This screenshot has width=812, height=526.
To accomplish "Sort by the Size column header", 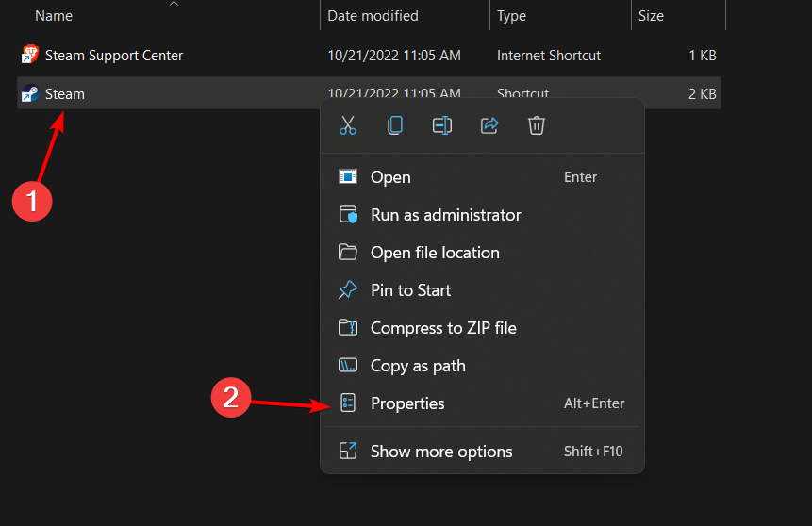I will [651, 16].
